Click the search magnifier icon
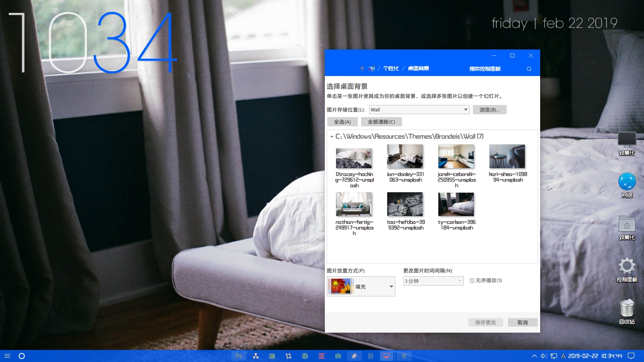Screen dimensions: 644x362 click(x=529, y=69)
